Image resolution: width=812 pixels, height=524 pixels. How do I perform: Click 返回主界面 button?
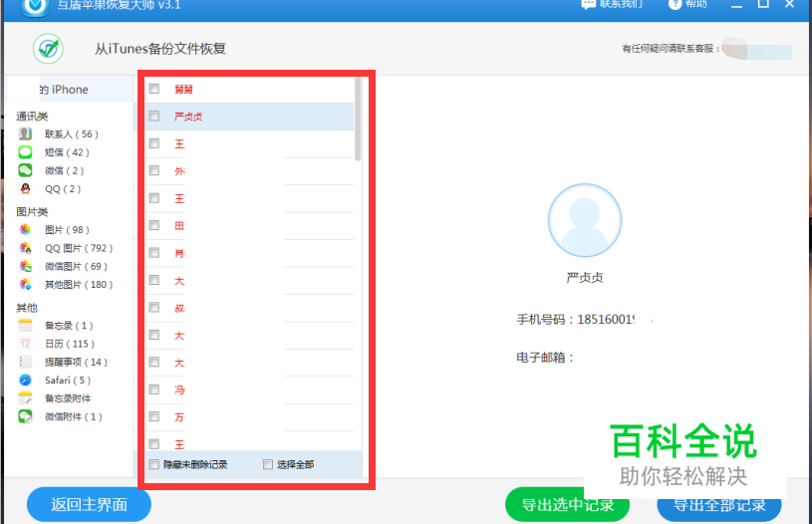point(89,504)
